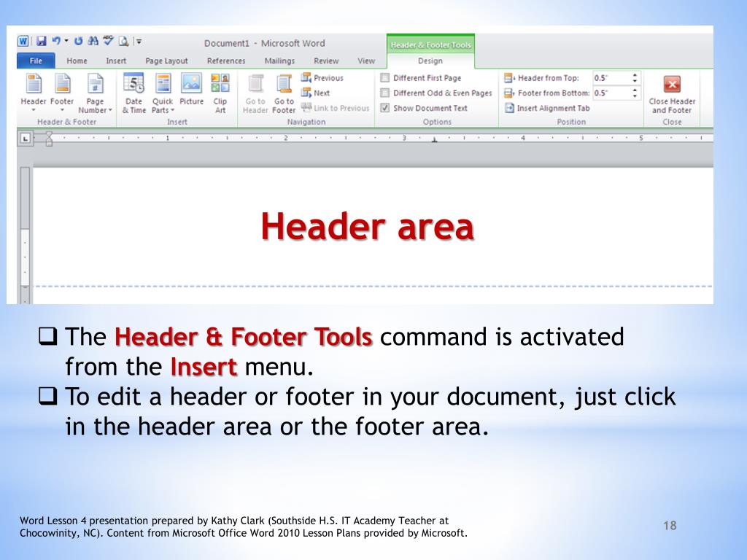Switch to the Insert tab
The height and width of the screenshot is (560, 747).
coord(116,61)
